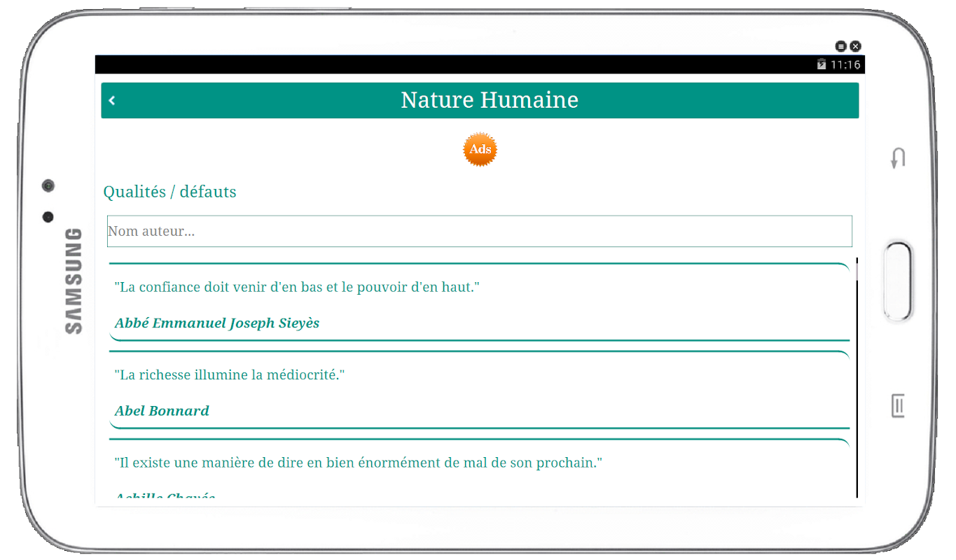This screenshot has width=956, height=560.
Task: Tap the 11:16 clock in the status bar
Action: (845, 64)
